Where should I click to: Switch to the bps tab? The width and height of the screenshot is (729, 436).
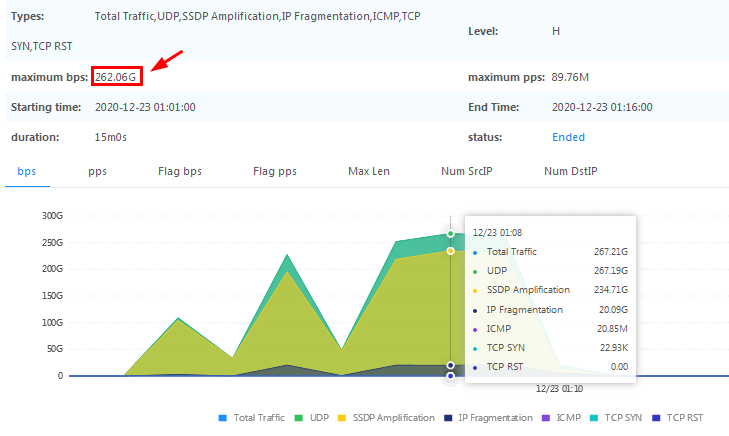pyautogui.click(x=27, y=171)
